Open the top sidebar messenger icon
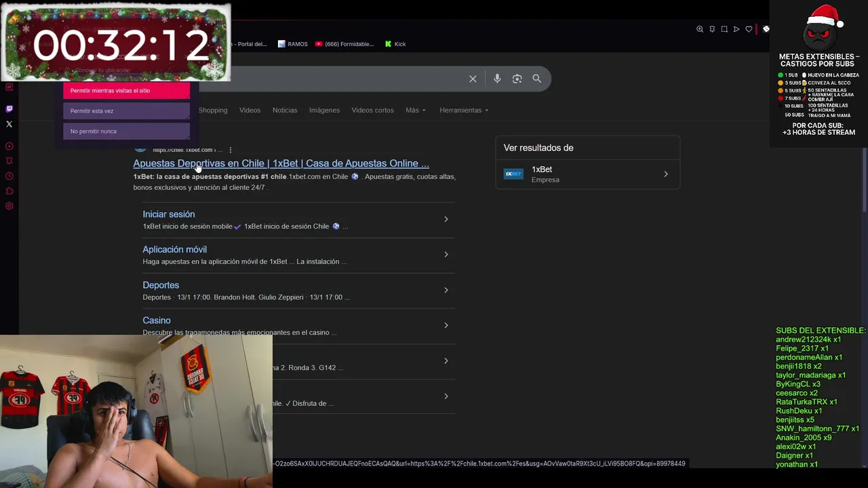Viewport: 868px width, 488px height. click(9, 87)
